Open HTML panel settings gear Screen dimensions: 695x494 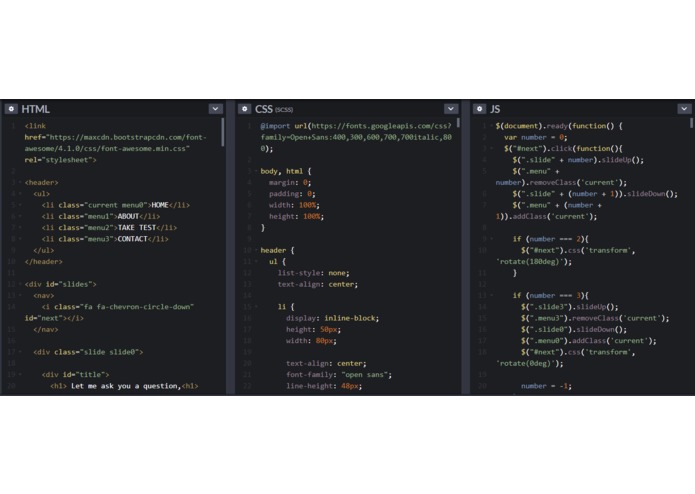[11, 109]
